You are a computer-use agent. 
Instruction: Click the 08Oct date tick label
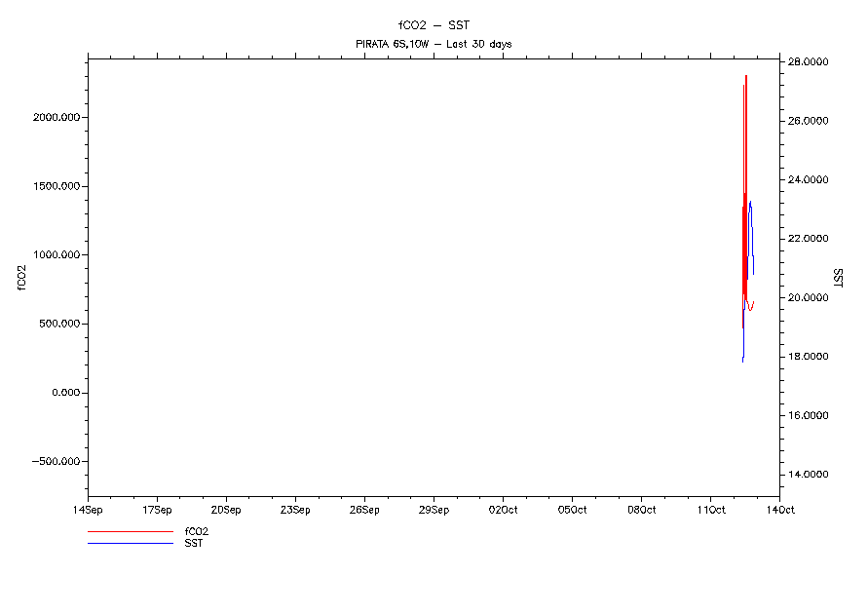641,509
